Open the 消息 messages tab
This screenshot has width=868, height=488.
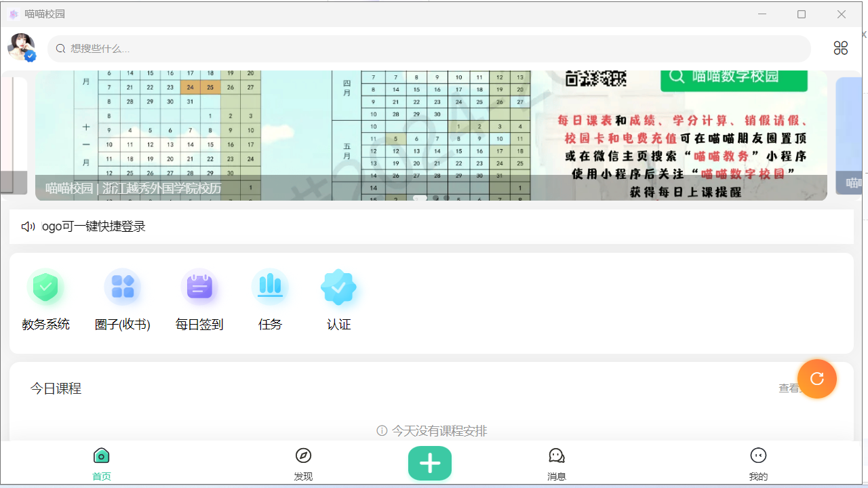(557, 463)
